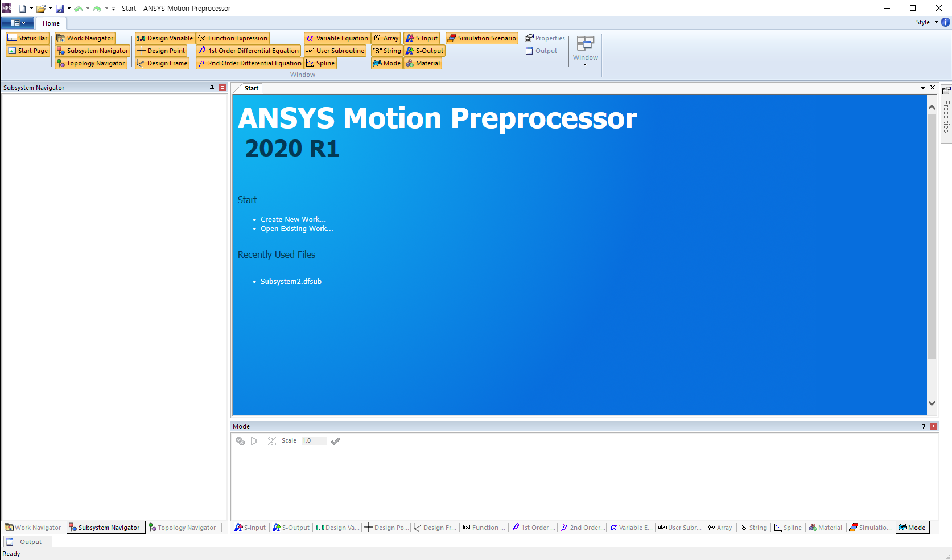Click the Scale value input field
Image resolution: width=952 pixels, height=560 pixels.
(314, 441)
